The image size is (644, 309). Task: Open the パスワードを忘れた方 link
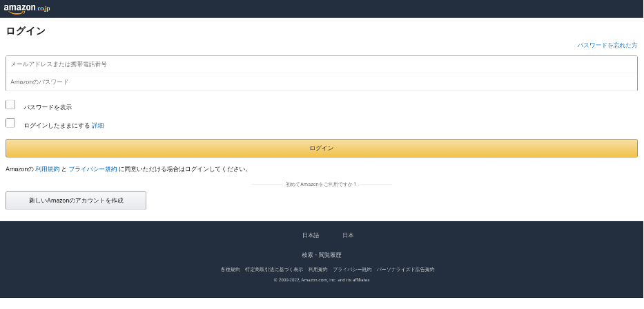[x=607, y=45]
